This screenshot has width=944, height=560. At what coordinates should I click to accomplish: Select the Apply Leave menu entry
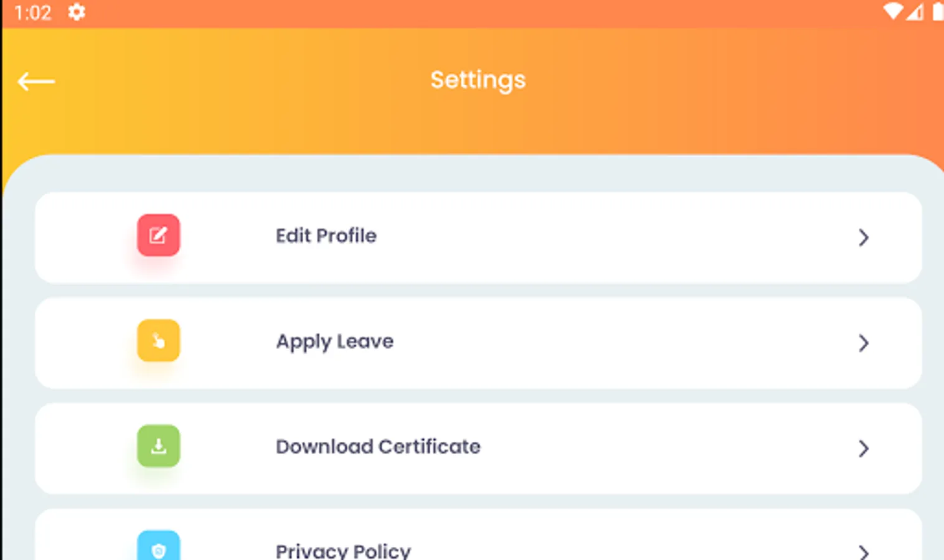(x=335, y=342)
